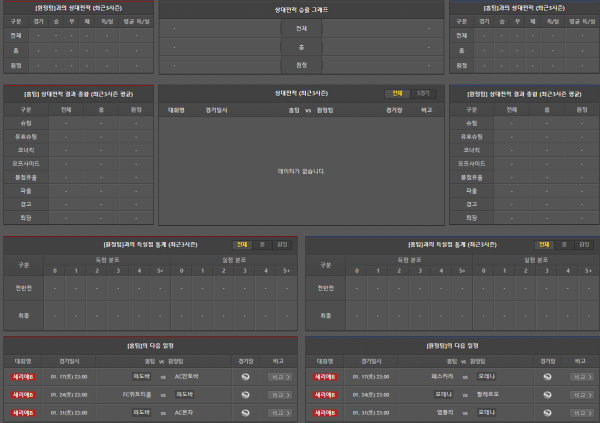
Task: Select 전체 tab in the head-to-head record panel
Action: click(x=398, y=93)
